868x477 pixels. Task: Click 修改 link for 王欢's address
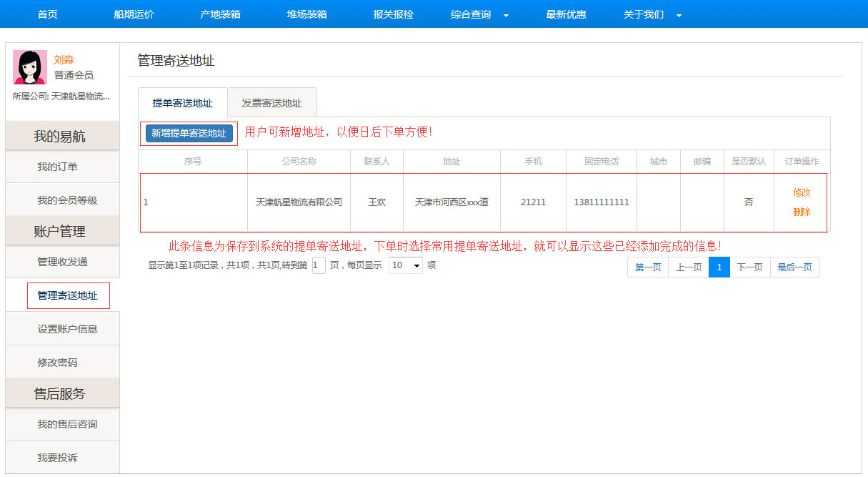[x=802, y=192]
